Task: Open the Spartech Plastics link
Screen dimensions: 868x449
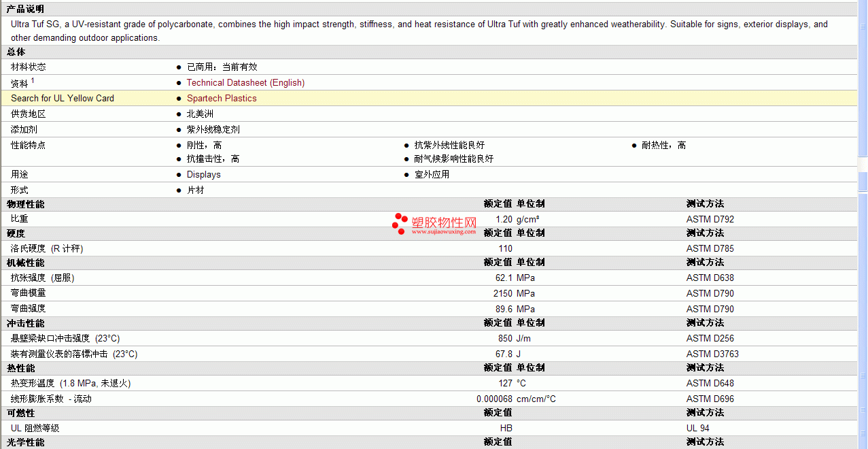Action: pos(222,98)
